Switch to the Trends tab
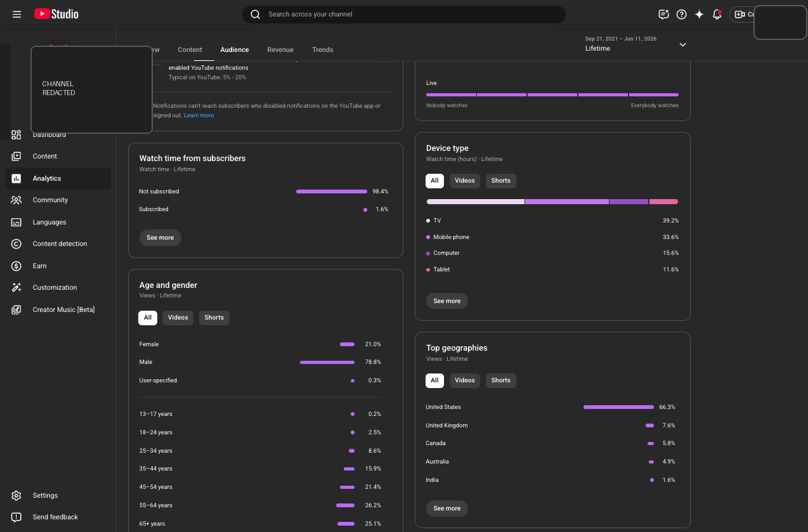808x532 pixels. point(323,49)
